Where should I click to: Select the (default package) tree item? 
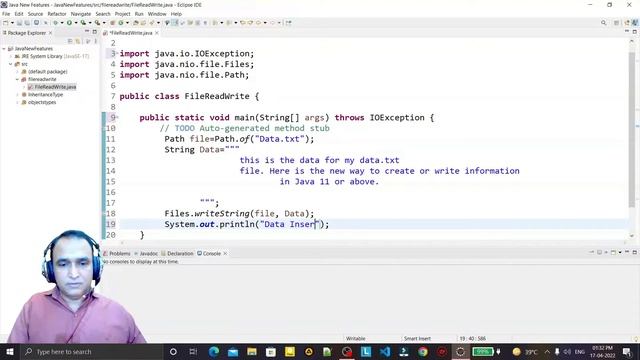tap(44, 71)
